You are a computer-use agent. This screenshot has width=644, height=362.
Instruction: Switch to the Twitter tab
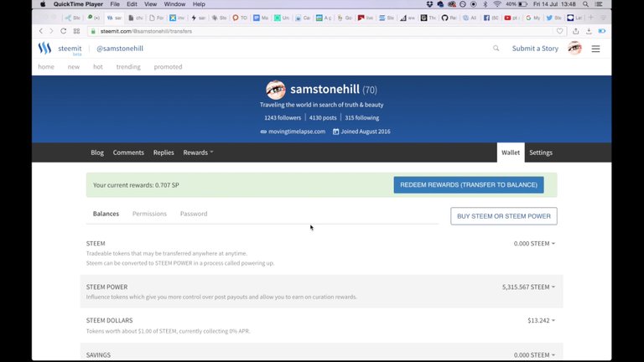point(553,18)
